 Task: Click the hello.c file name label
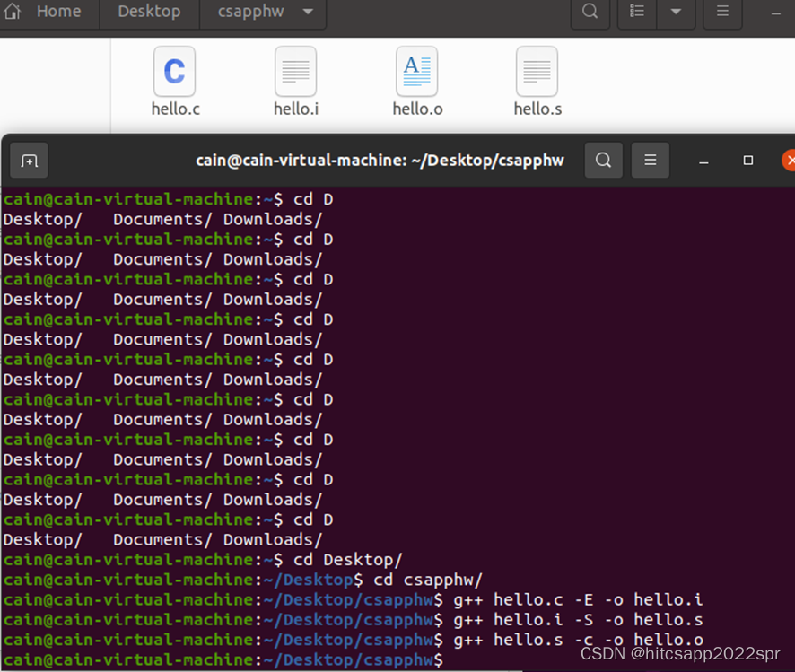coord(176,109)
